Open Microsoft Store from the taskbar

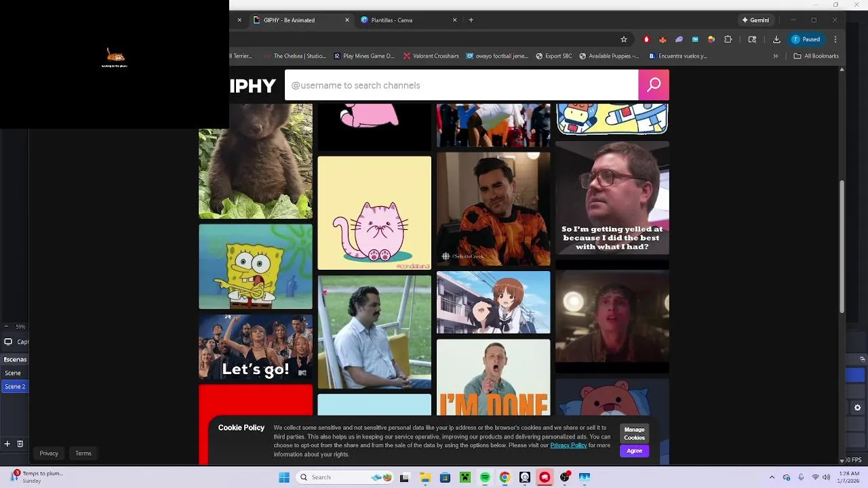pos(445,477)
